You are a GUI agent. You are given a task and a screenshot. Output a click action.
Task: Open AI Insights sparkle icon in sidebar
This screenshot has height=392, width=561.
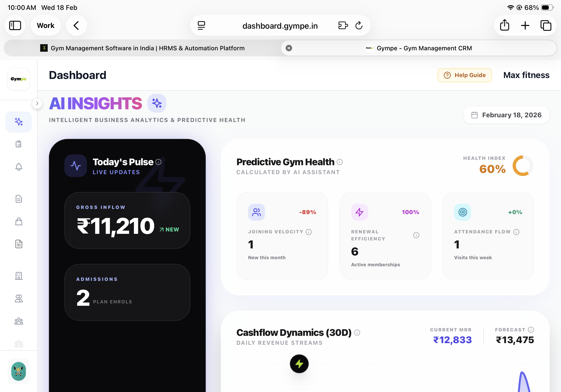point(19,122)
